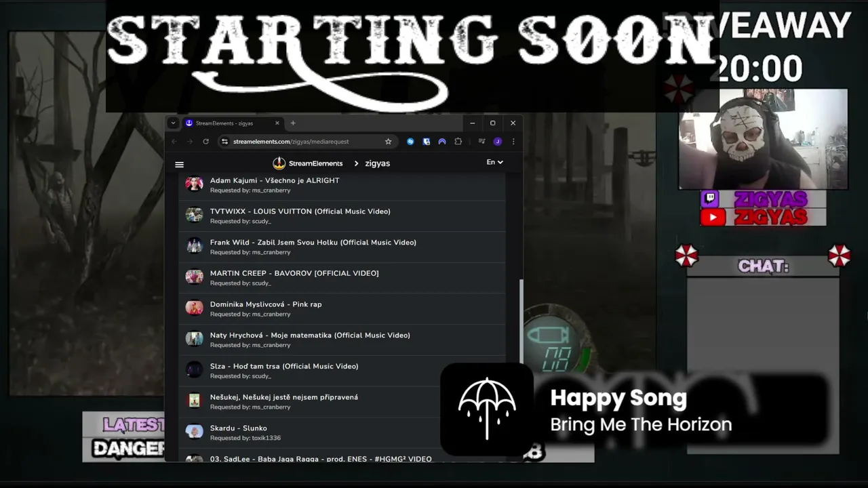The image size is (868, 488).
Task: Click the StreamElements rocket logo
Action: coord(279,163)
